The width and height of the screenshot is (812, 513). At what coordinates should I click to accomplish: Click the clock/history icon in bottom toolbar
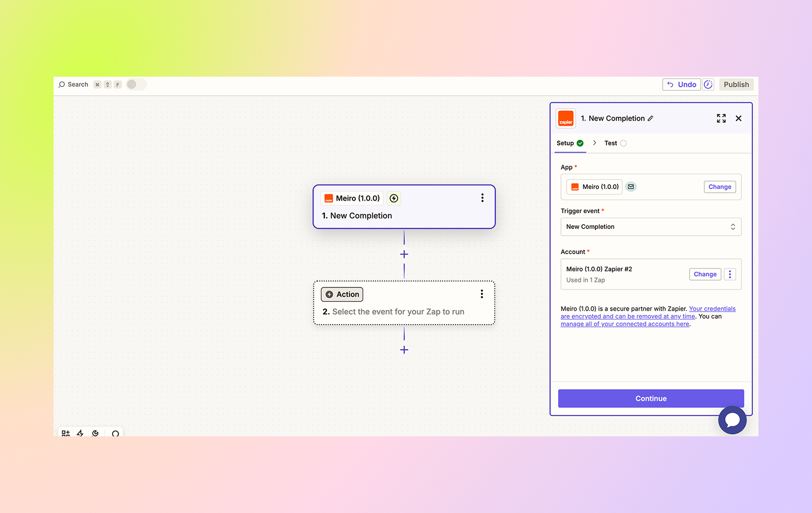(95, 434)
